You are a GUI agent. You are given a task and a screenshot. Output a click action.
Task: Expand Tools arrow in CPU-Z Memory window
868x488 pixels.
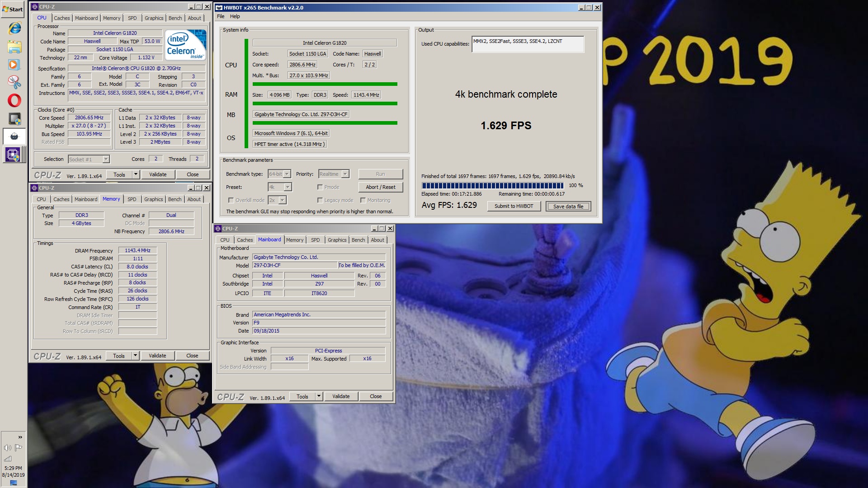[x=135, y=356]
